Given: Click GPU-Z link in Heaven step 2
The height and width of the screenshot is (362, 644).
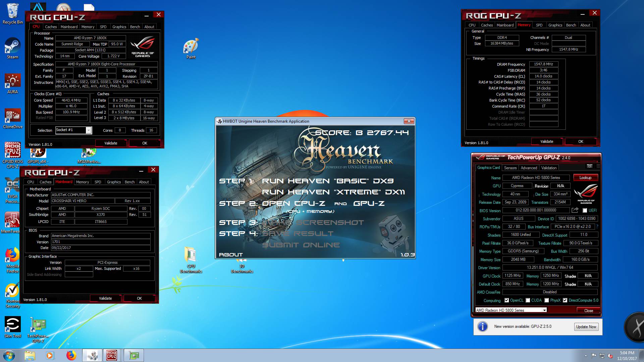Looking at the screenshot, I should click(x=369, y=203).
